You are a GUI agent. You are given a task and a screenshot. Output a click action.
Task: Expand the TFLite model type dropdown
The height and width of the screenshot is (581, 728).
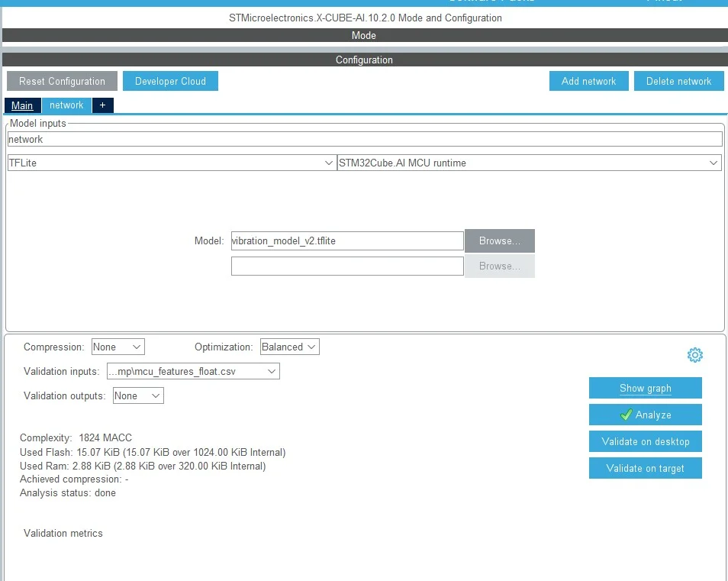(x=172, y=163)
